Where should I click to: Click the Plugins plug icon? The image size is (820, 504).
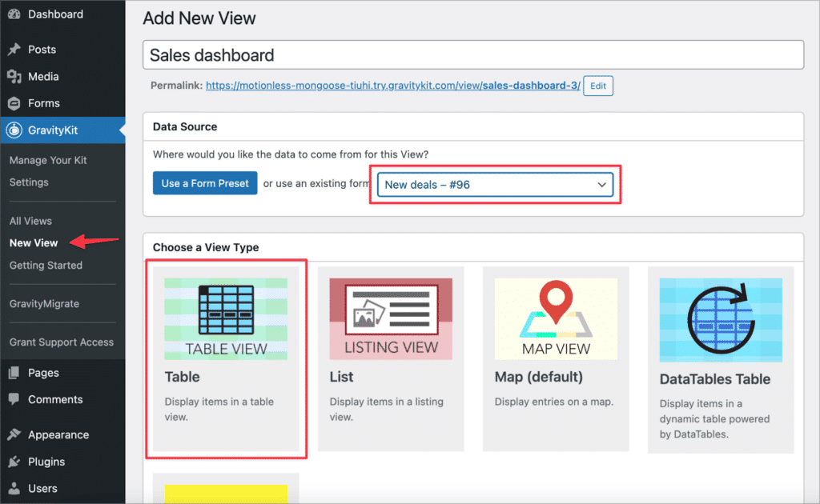point(14,461)
